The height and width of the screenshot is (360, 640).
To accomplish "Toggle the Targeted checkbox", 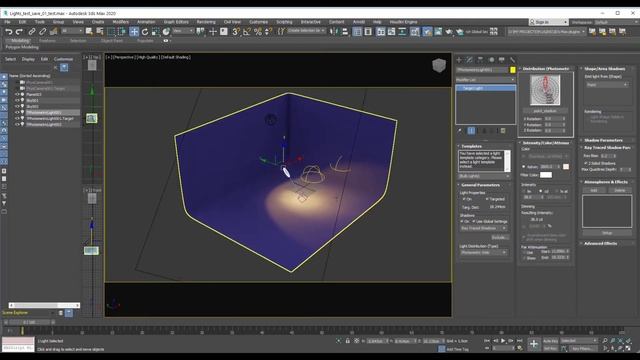I will click(487, 199).
